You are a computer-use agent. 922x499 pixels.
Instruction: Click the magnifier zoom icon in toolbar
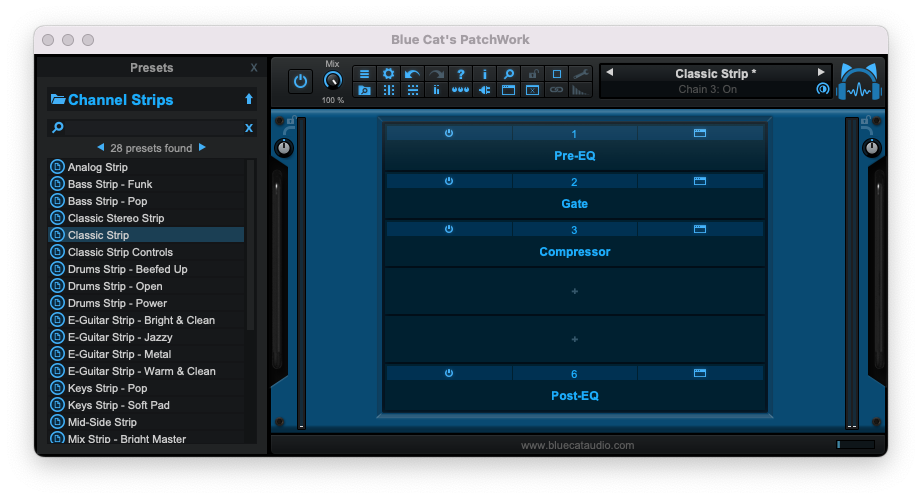(509, 74)
